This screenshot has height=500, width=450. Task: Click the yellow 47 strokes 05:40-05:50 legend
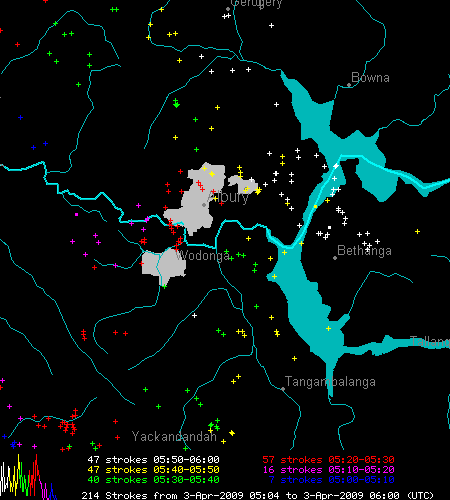click(x=153, y=470)
